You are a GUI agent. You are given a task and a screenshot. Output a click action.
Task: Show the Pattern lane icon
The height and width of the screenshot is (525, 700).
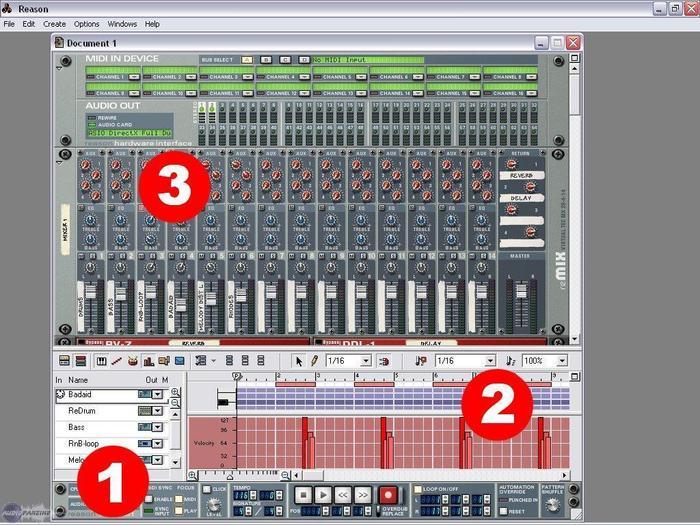164,361
